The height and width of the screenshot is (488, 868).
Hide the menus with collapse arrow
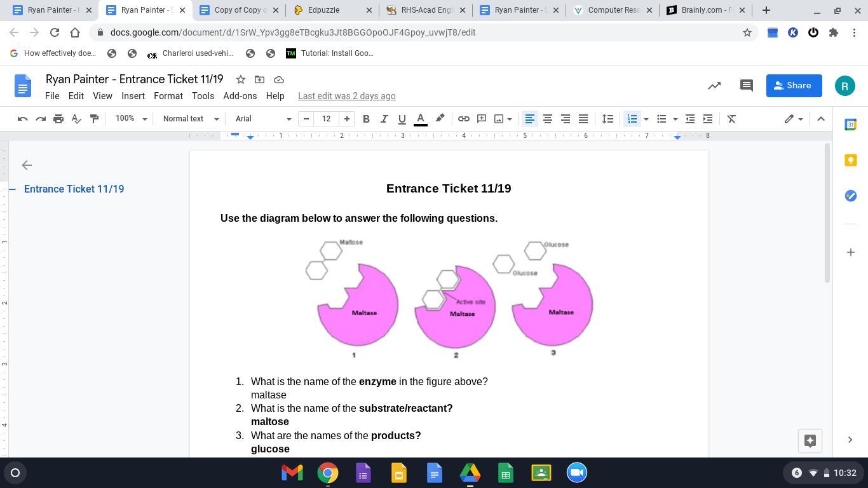[821, 119]
